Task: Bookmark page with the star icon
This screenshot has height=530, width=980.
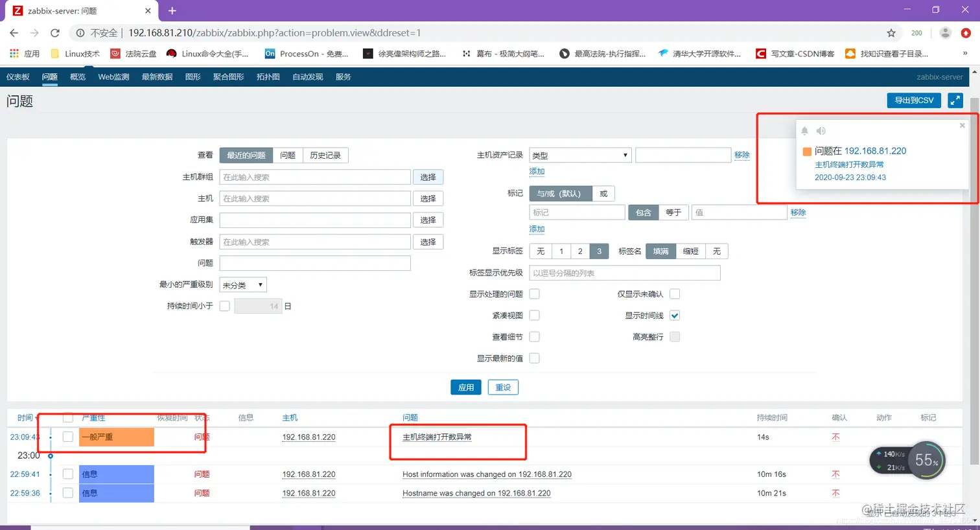Action: click(x=891, y=33)
